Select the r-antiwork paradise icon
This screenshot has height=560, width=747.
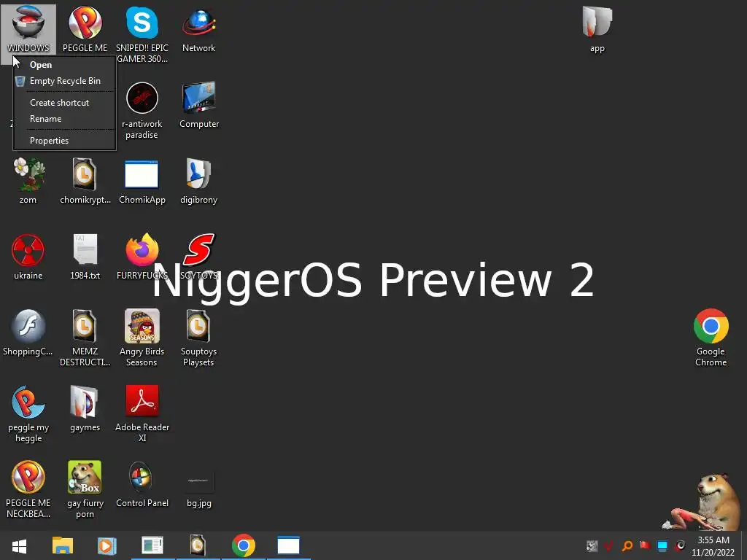tap(142, 111)
